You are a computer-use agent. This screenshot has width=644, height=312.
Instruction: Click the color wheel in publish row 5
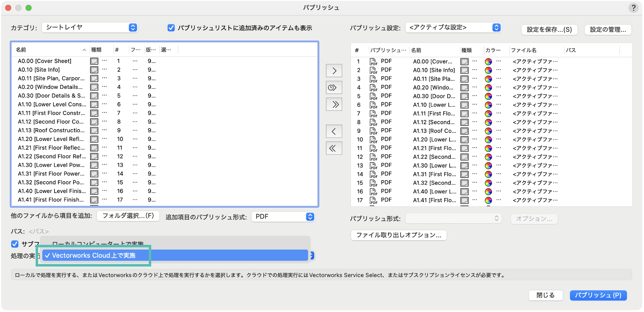(x=488, y=96)
